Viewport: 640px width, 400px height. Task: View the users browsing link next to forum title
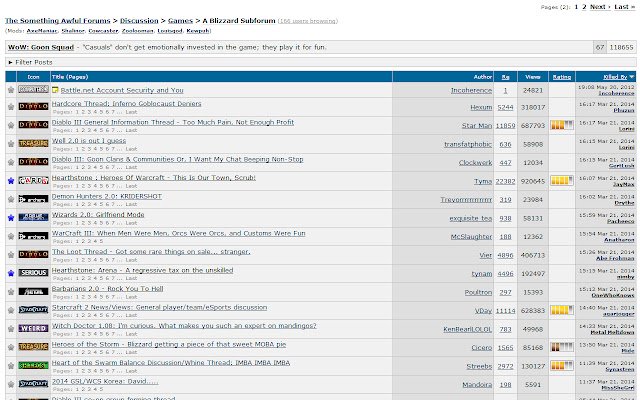[308, 21]
